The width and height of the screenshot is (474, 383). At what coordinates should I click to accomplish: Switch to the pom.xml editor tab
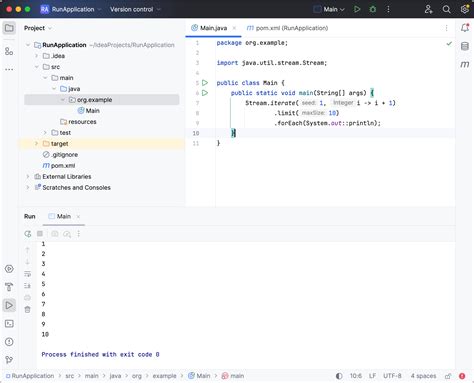tap(287, 28)
